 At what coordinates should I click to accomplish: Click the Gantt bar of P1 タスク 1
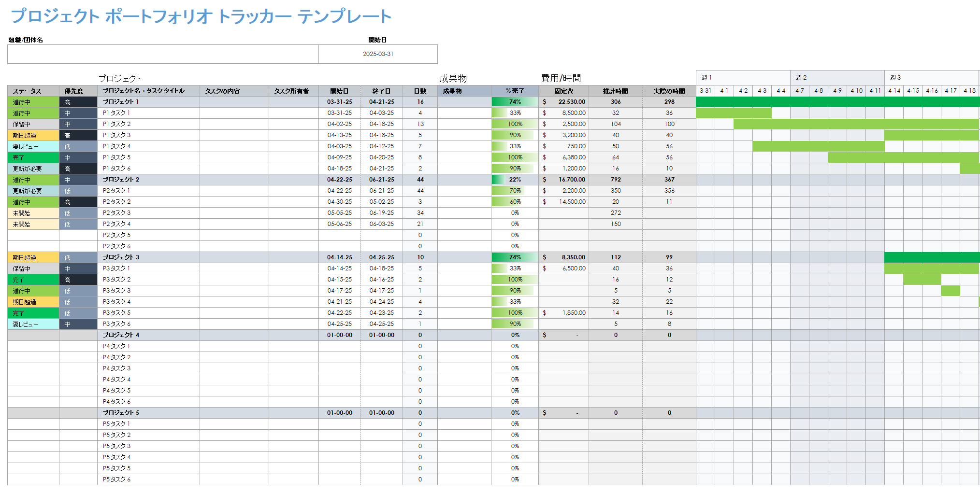(x=734, y=113)
